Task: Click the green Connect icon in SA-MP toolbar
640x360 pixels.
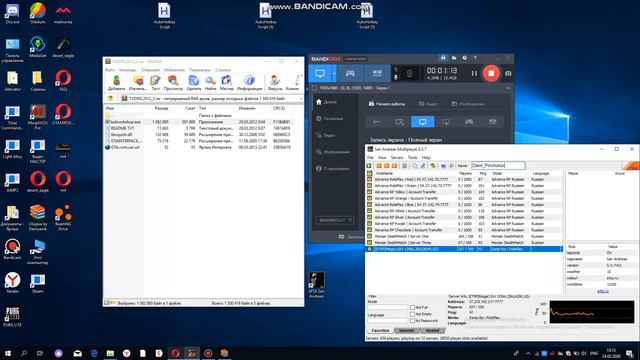Action: pos(369,166)
